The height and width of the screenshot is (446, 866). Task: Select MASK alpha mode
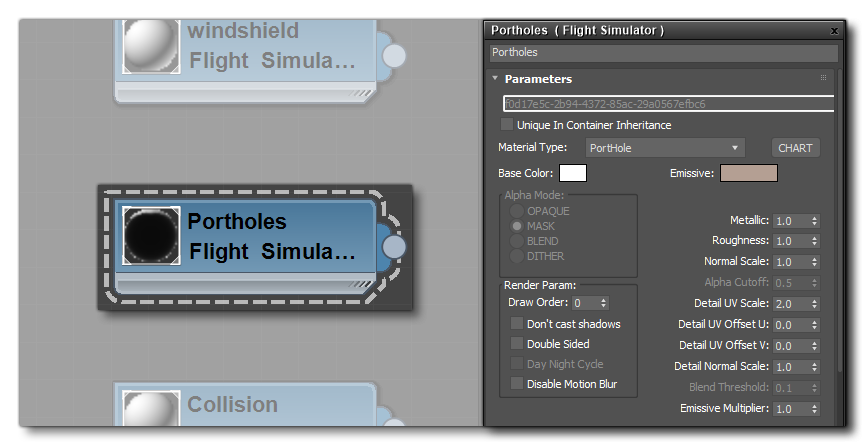tap(517, 226)
